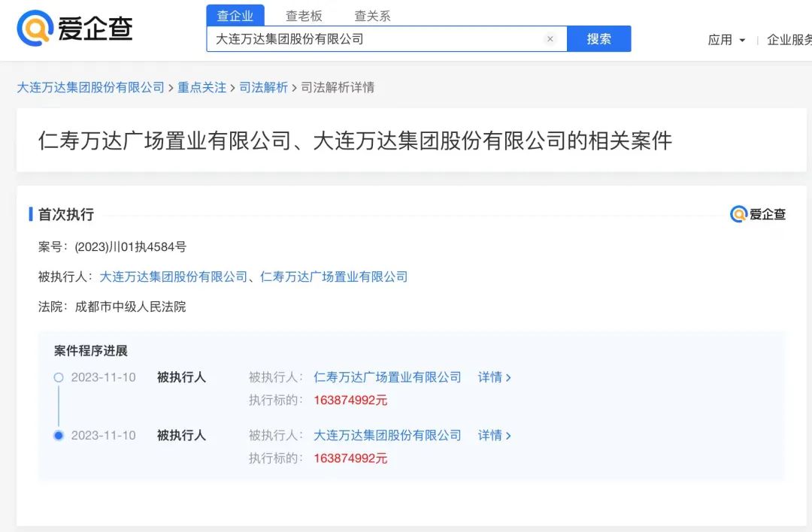Open the 爱企查 logo homepage link

pos(74,28)
